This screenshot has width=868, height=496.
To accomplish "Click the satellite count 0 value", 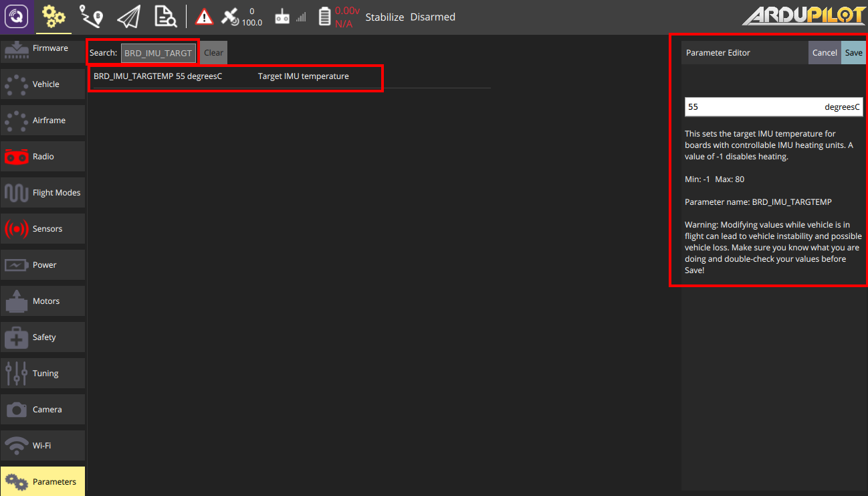I will [251, 11].
